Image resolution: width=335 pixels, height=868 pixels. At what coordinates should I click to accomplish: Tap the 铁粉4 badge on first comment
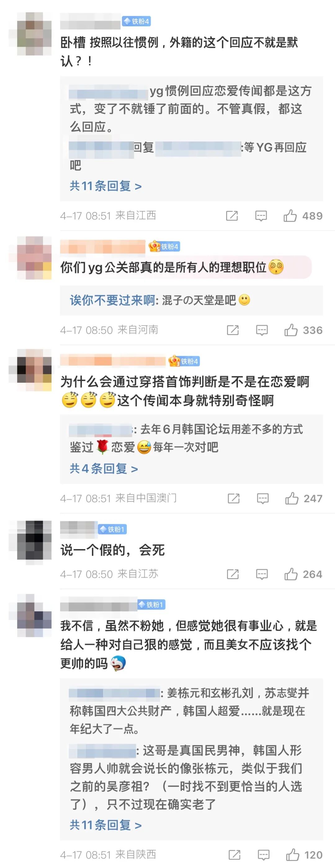tap(136, 22)
